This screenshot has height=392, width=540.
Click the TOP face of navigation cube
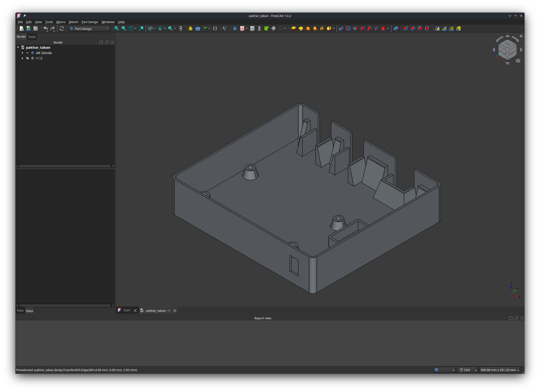pyautogui.click(x=507, y=44)
